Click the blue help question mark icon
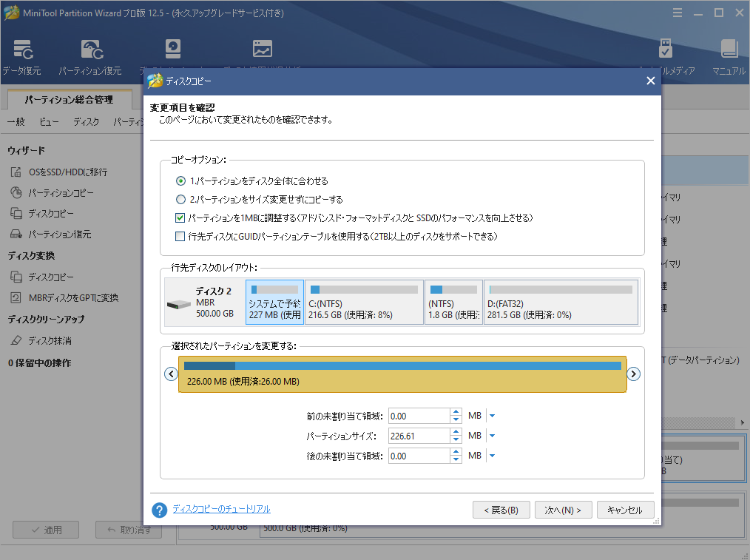750x560 pixels. click(159, 510)
